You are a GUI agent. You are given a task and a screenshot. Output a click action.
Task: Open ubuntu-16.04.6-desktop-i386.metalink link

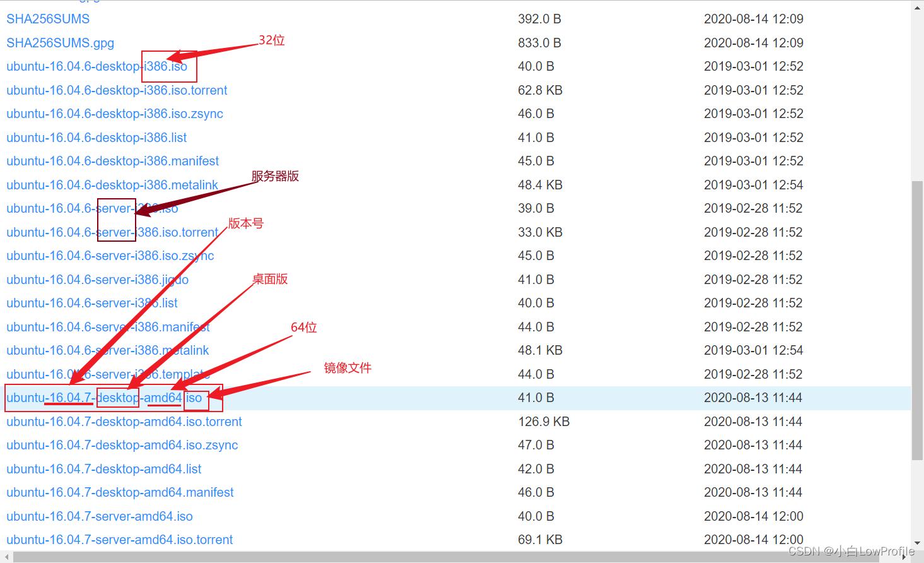(112, 185)
